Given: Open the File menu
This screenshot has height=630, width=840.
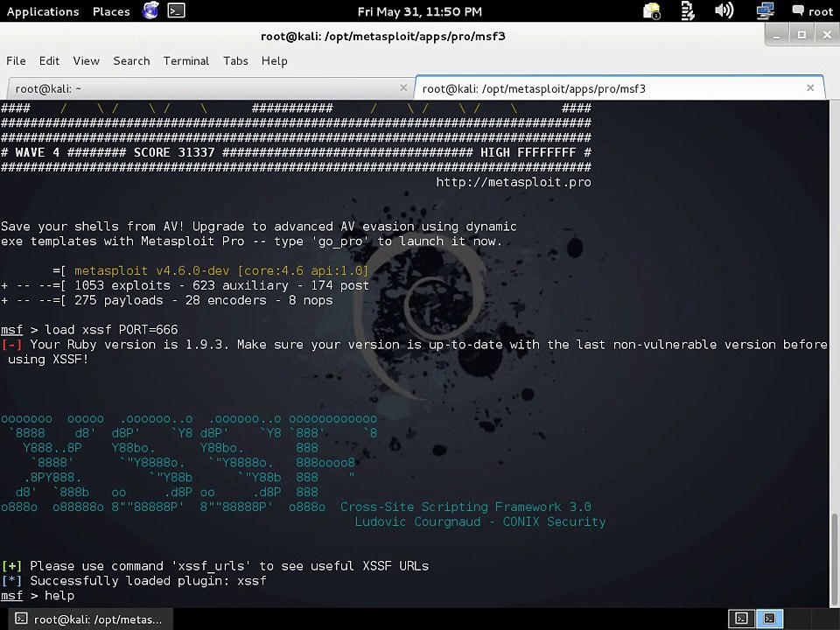Looking at the screenshot, I should pos(16,61).
